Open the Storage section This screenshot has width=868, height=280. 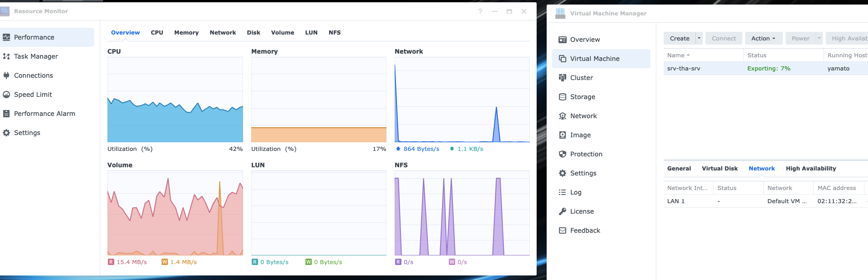pos(582,97)
